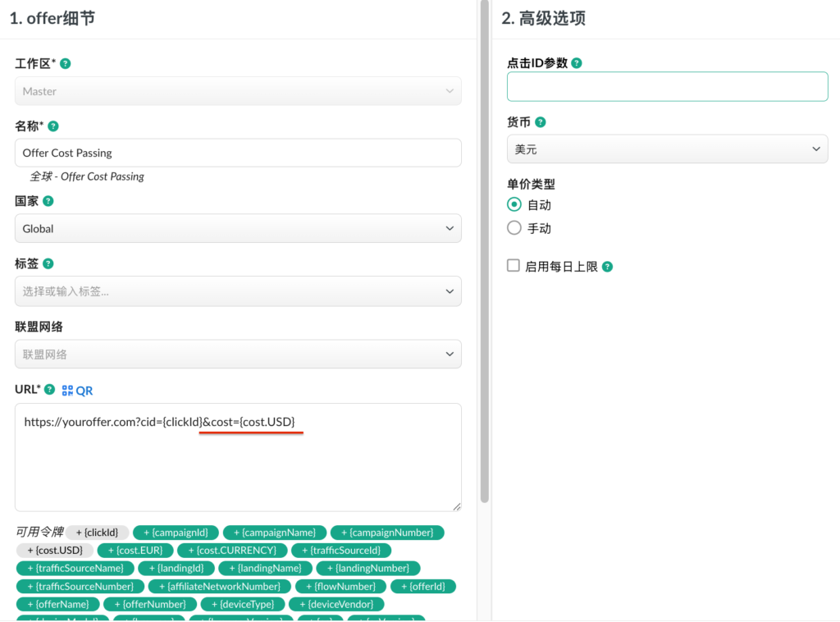Click the help icon next to 国家
The image size is (840, 622).
(x=48, y=201)
